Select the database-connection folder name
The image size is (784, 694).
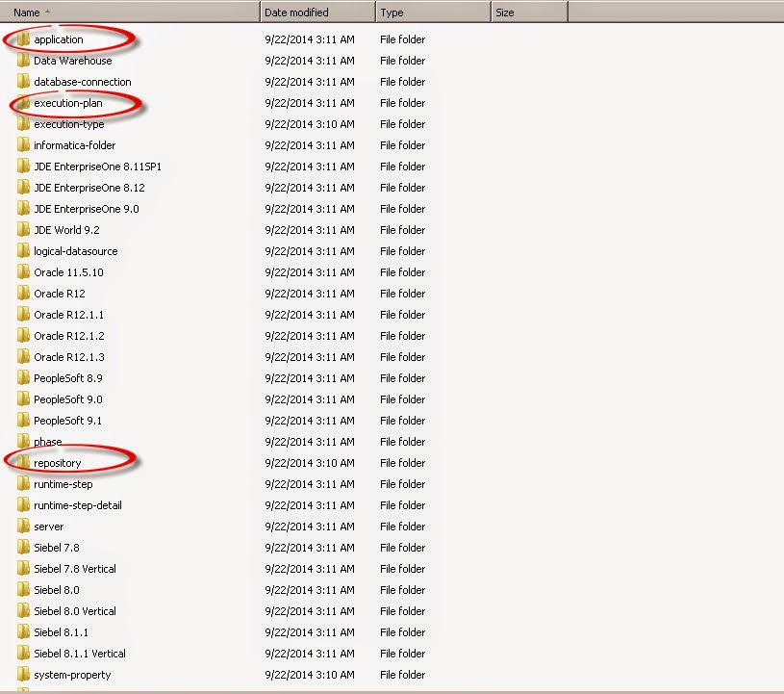click(82, 82)
